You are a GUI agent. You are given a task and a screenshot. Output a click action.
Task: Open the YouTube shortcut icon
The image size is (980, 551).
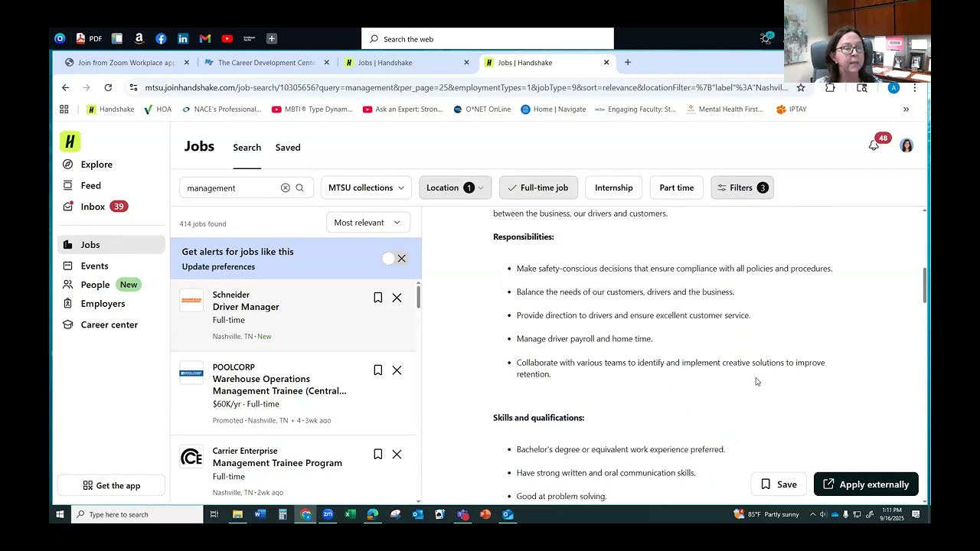[227, 38]
